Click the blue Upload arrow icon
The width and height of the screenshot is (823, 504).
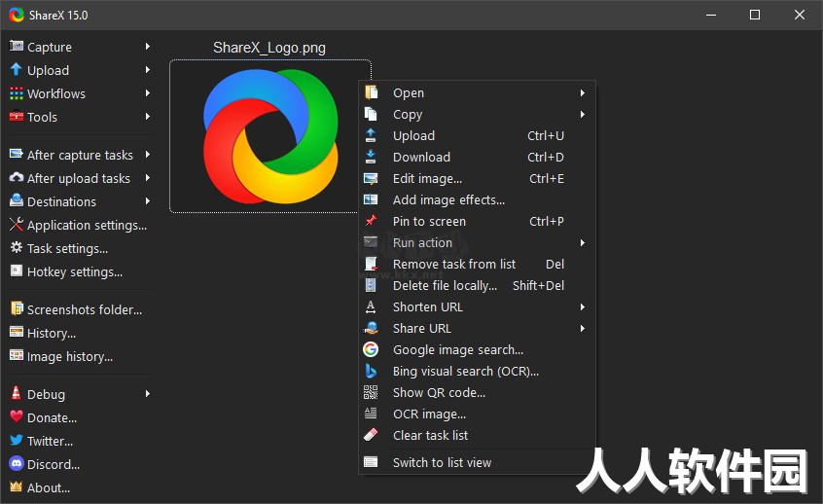coord(17,69)
